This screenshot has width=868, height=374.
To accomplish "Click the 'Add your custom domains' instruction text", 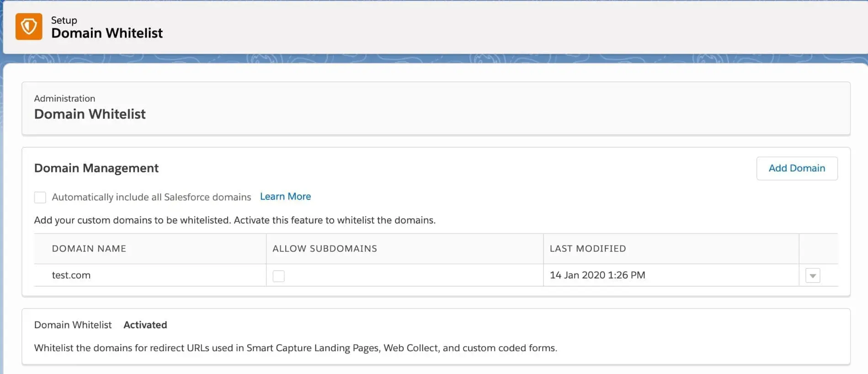I will click(234, 220).
